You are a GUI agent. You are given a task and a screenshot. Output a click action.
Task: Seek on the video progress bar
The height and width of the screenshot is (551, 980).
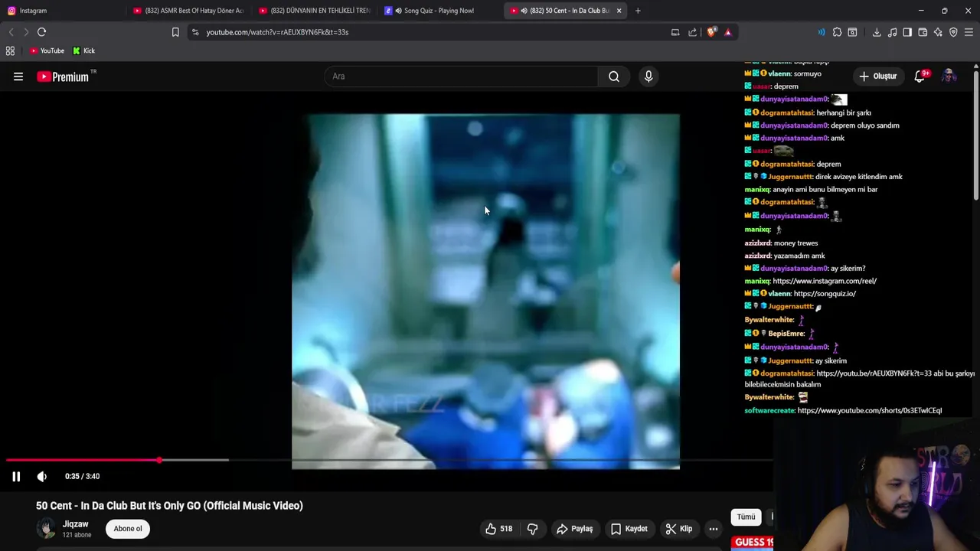coord(389,460)
